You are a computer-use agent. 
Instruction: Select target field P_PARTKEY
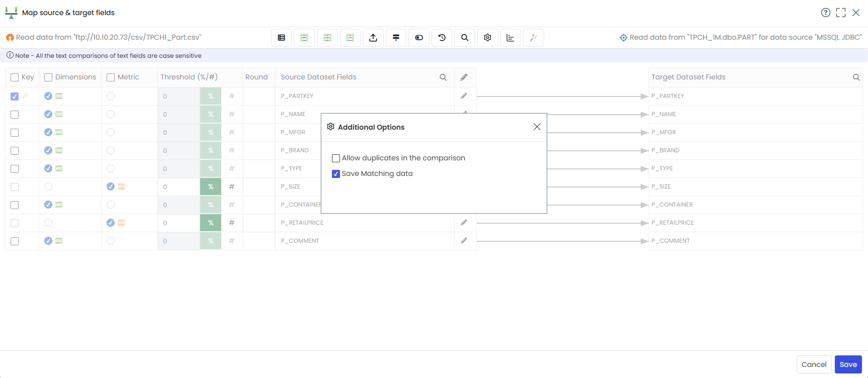668,96
